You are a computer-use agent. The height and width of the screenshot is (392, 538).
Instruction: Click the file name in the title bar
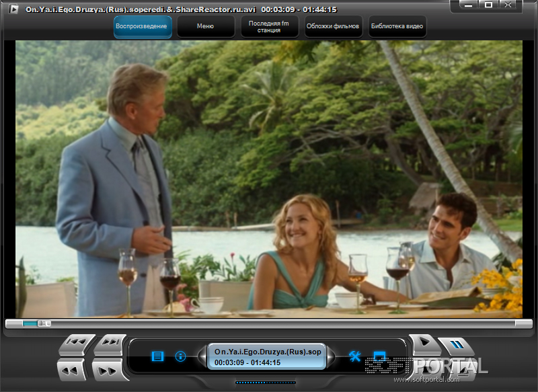[x=141, y=9]
